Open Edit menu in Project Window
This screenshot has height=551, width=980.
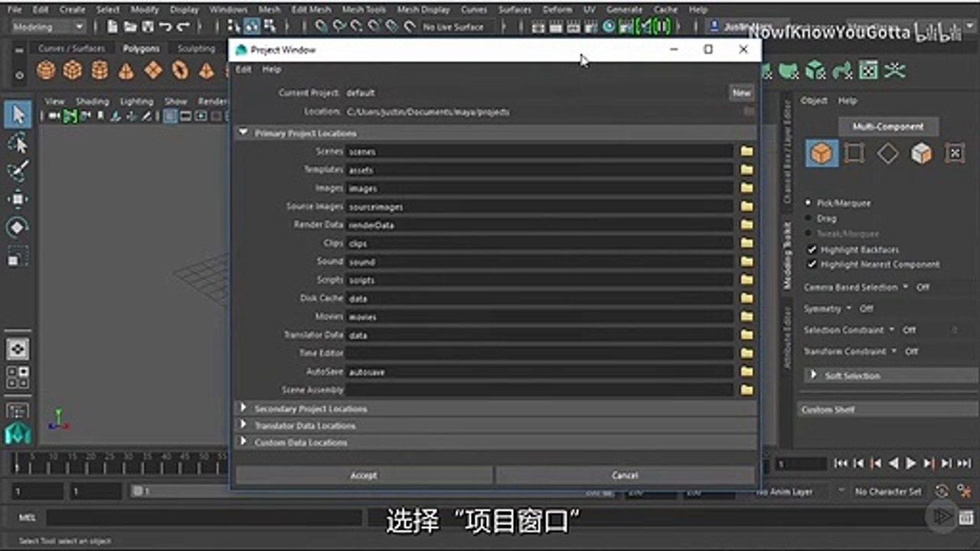(x=243, y=69)
